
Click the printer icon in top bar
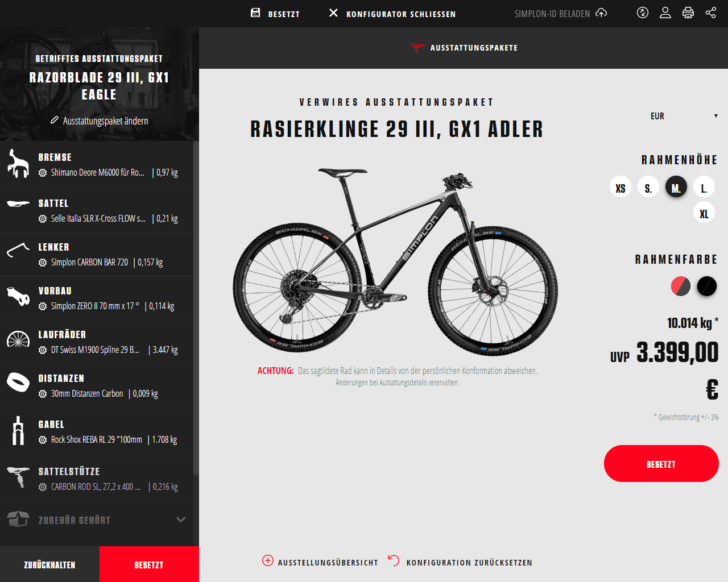(688, 13)
